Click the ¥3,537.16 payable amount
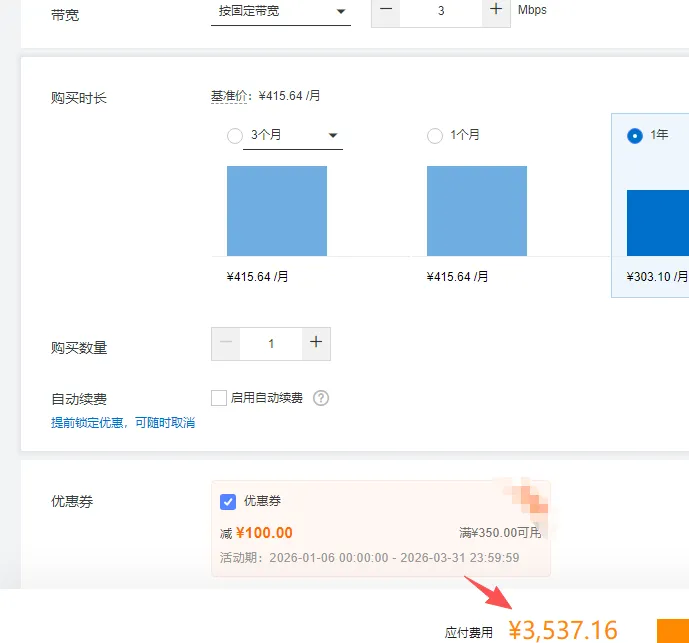This screenshot has width=689, height=643. 563,630
